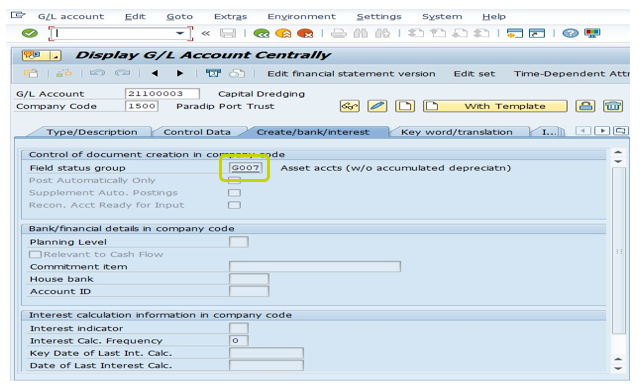This screenshot has width=641, height=390.
Task: Open the Environment menu
Action: (x=302, y=17)
